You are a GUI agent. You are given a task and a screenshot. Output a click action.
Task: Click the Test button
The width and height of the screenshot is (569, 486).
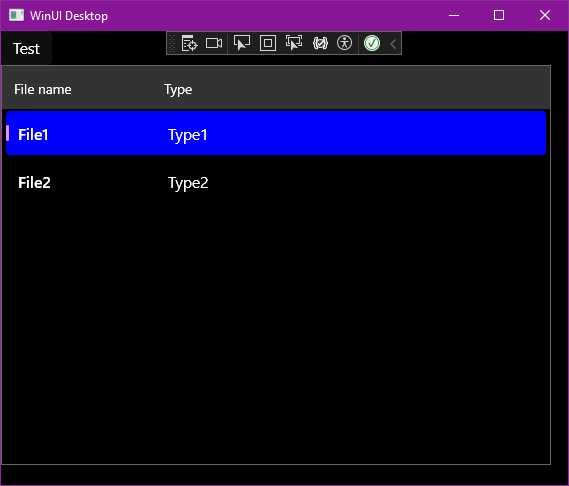click(26, 49)
